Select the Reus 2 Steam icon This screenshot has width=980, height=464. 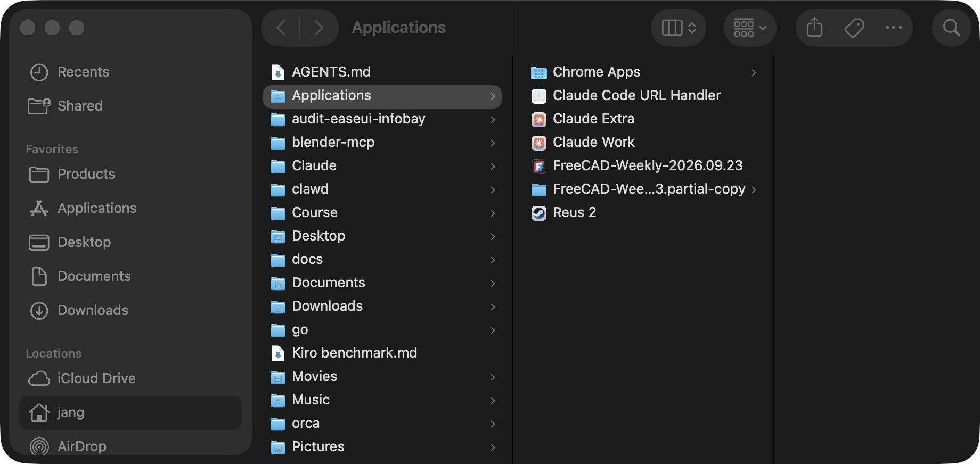coord(539,213)
